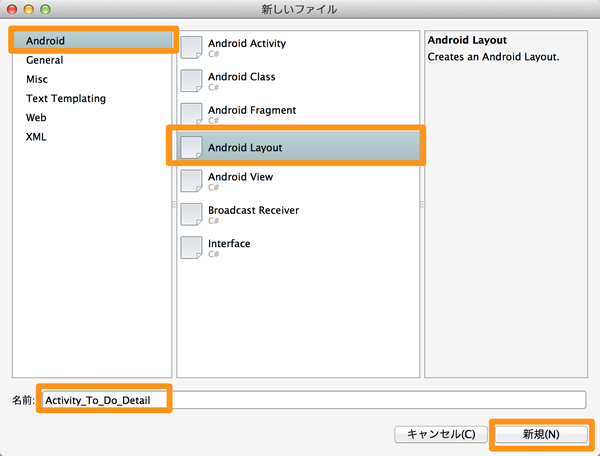Click the red close window button
The width and height of the screenshot is (600, 456).
12,9
